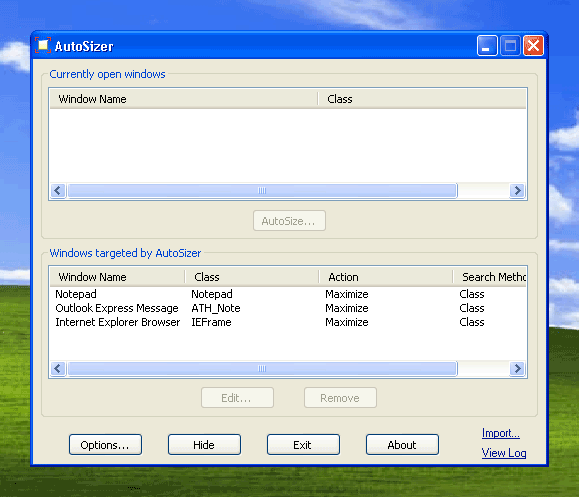Click the AutoSizer title bar app icon
Screen dimensions: 579x497
(x=43, y=45)
